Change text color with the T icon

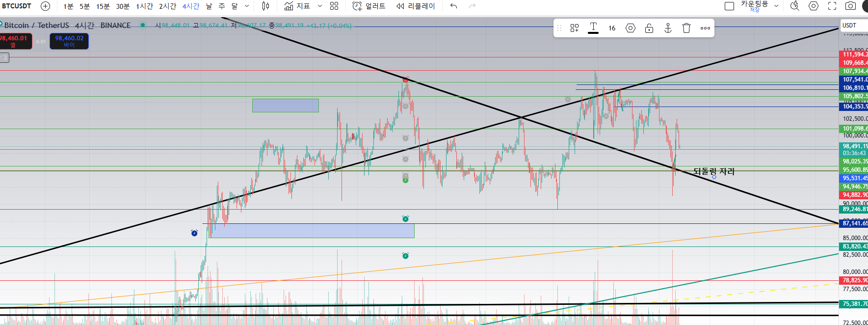593,28
